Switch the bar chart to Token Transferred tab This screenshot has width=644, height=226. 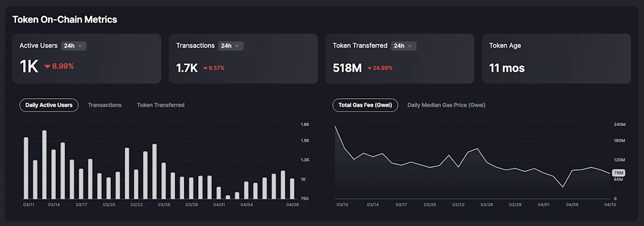160,105
